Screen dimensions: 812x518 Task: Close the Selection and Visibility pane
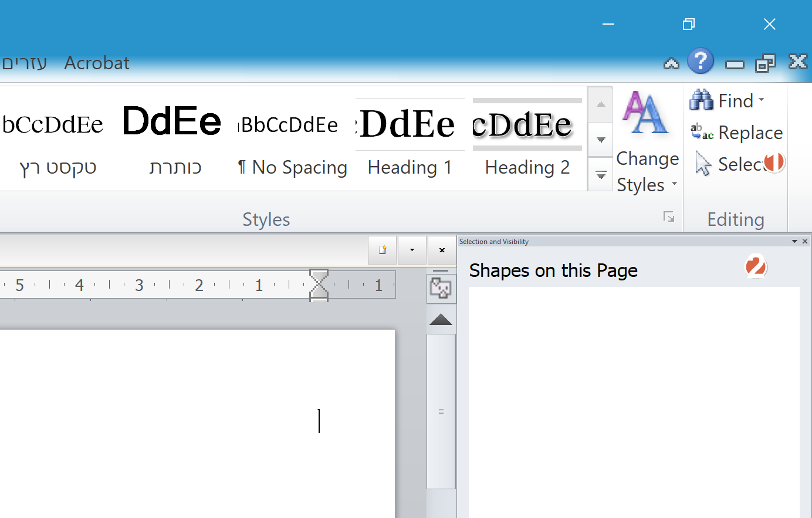[805, 242]
